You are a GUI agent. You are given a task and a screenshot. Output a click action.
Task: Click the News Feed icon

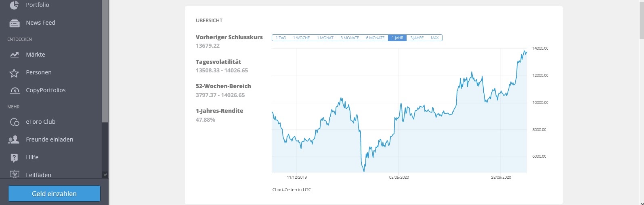tap(15, 23)
